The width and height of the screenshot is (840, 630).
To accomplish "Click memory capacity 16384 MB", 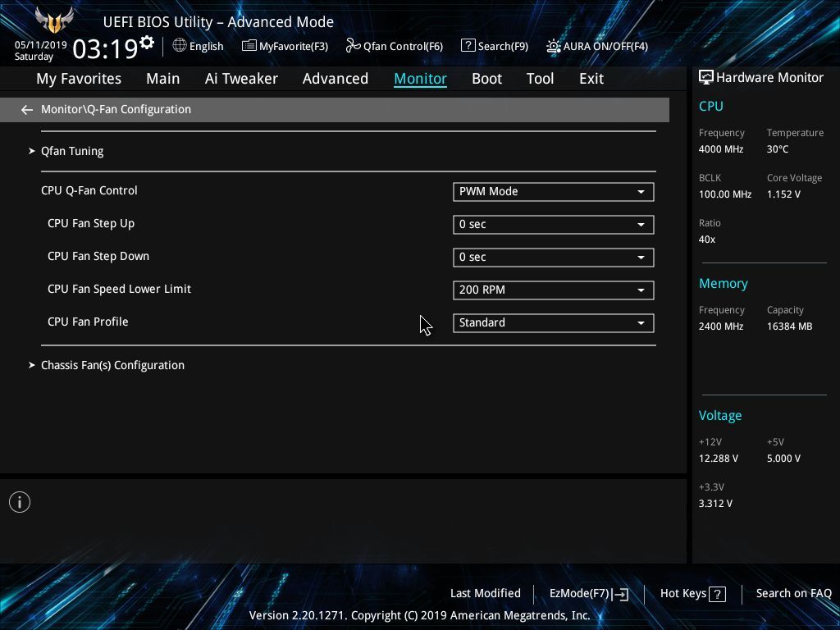I will tap(789, 326).
